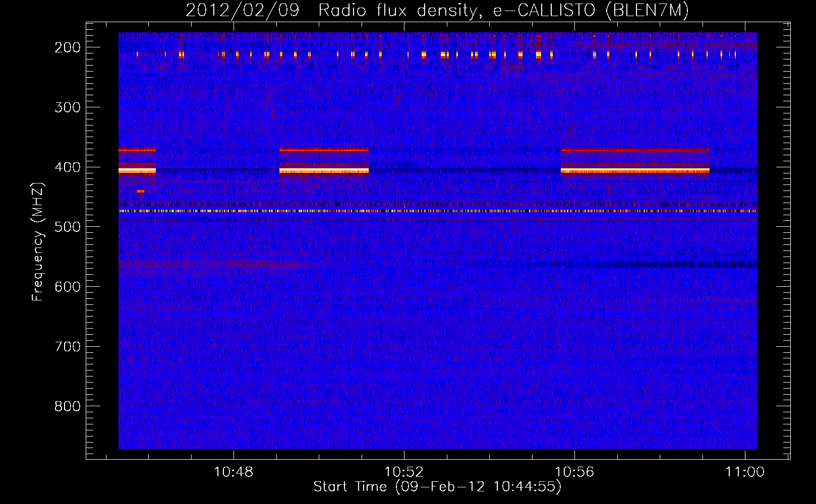The width and height of the screenshot is (816, 504).
Task: Click the bright 405 MHz band near 10:57
Action: coord(635,171)
